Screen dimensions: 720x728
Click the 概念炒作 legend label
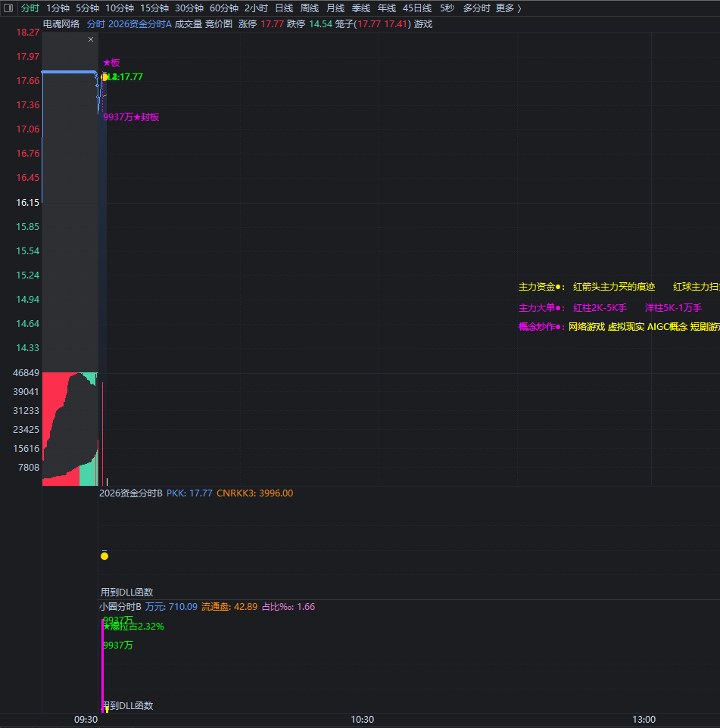(541, 327)
